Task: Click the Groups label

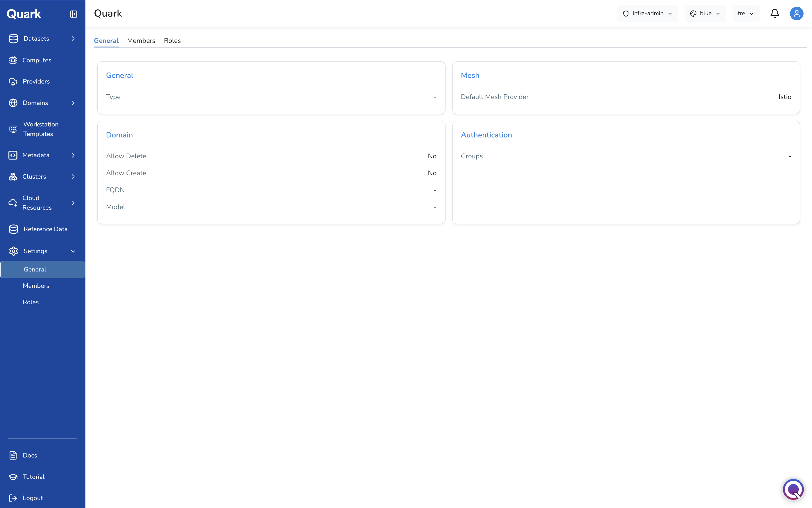Action: (471, 156)
